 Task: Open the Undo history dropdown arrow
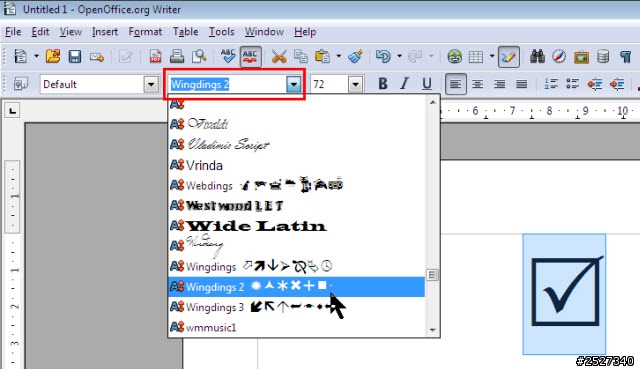coord(399,56)
